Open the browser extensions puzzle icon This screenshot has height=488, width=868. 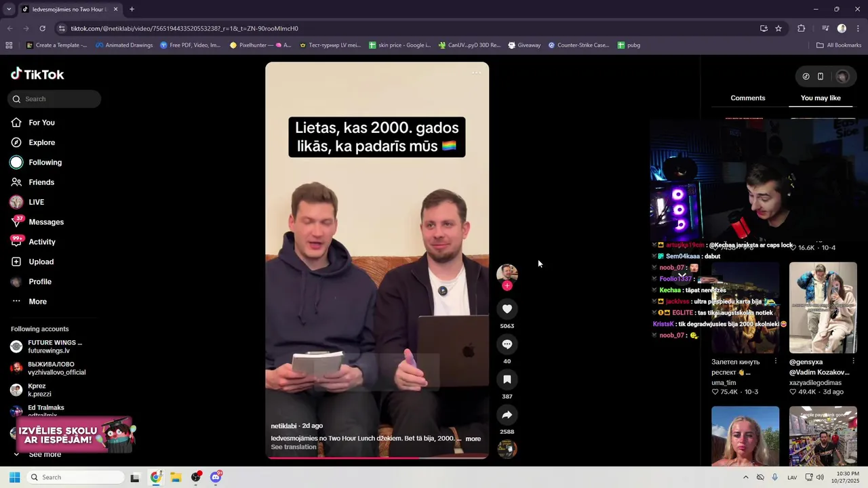point(802,28)
